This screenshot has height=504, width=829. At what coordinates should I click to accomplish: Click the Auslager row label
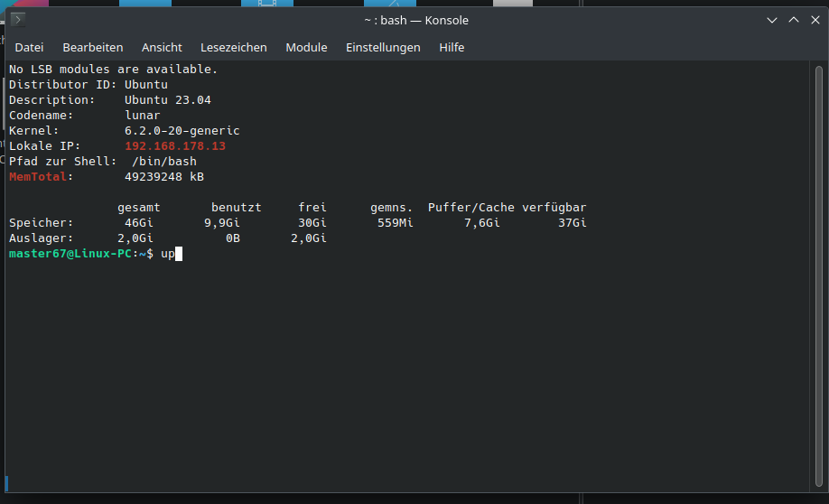point(41,238)
